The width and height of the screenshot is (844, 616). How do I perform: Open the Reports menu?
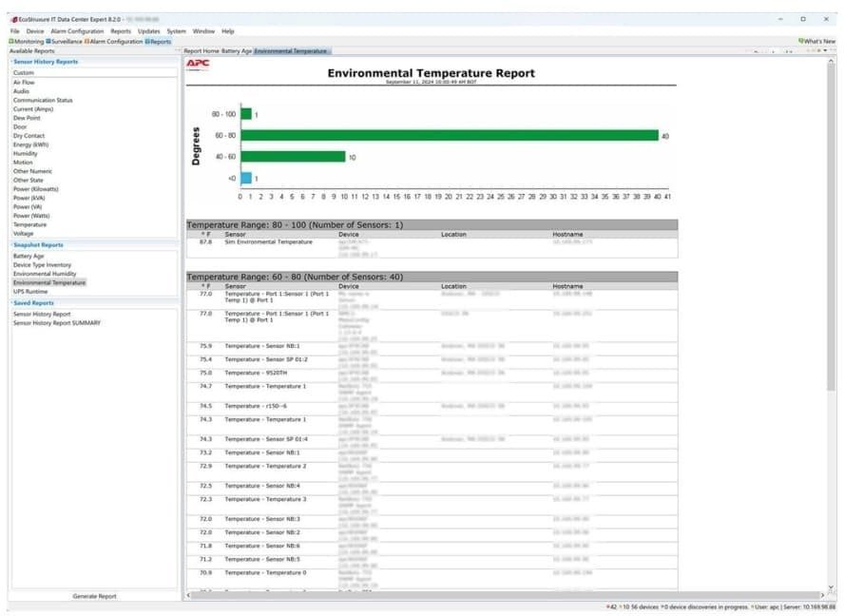pyautogui.click(x=119, y=30)
